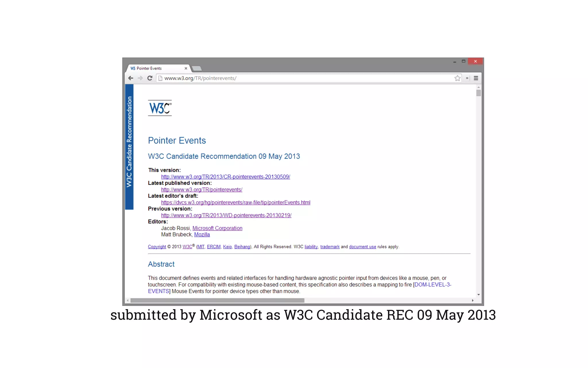
Task: Open the trademark link
Action: click(330, 247)
